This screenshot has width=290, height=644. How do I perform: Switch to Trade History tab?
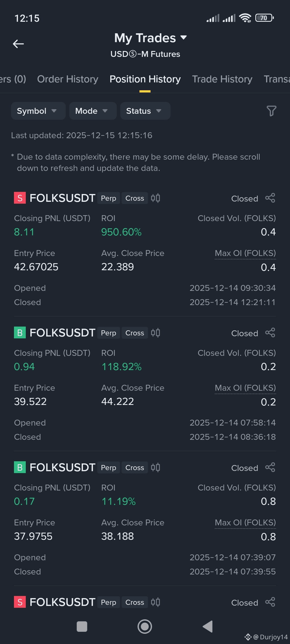click(222, 79)
